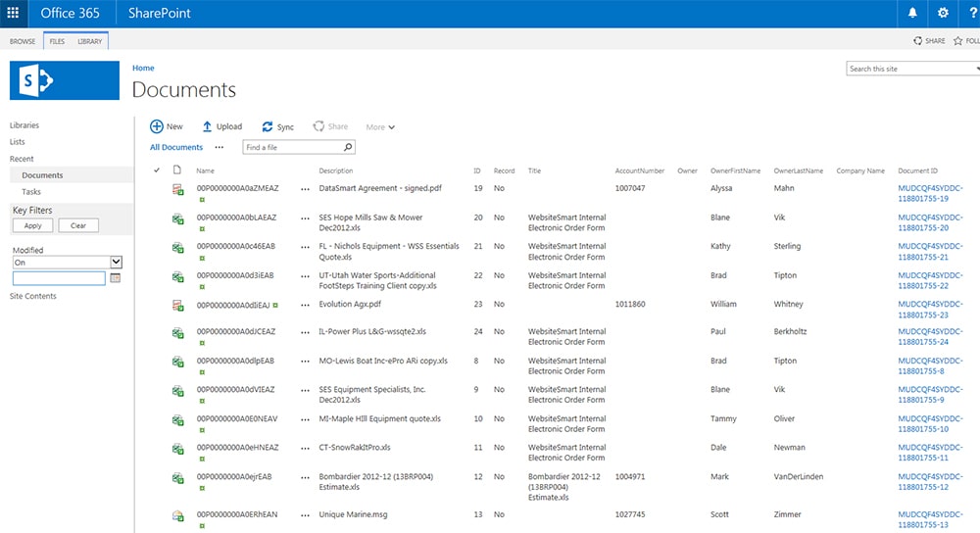Viewport: 980px width, 533px height.
Task: Click the file icon for IL-Power Plus row
Action: point(178,333)
